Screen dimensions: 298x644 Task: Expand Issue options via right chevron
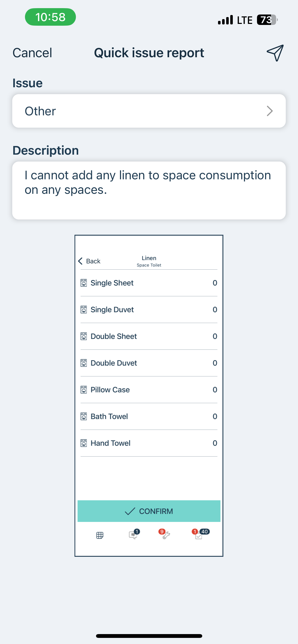click(x=269, y=111)
